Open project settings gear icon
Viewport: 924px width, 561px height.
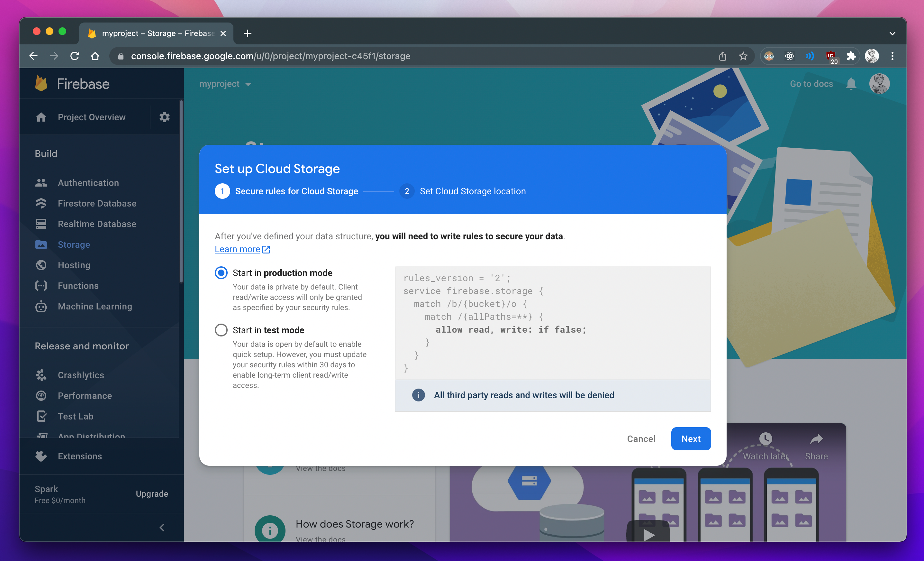(165, 117)
